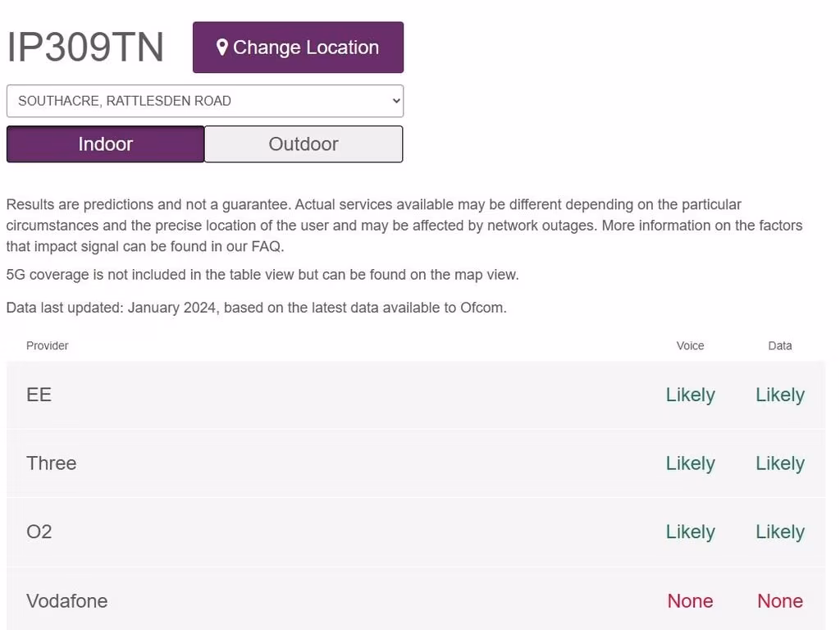
Task: Click EE's Data 'Likely' status
Action: tap(779, 395)
